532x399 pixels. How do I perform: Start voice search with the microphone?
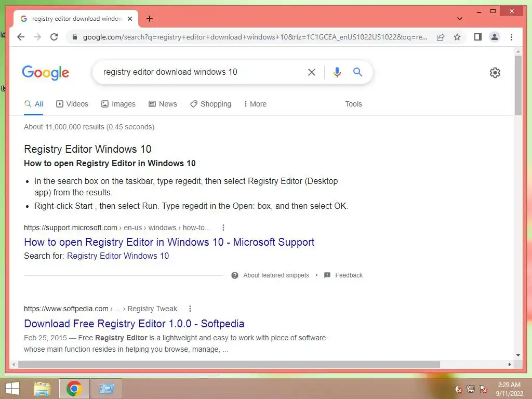point(337,72)
